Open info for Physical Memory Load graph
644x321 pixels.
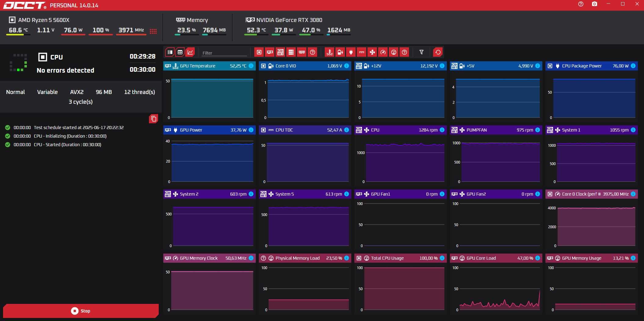pyautogui.click(x=346, y=258)
